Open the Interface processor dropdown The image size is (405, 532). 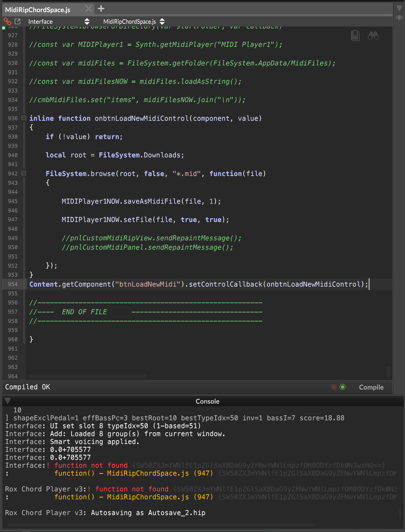click(59, 21)
